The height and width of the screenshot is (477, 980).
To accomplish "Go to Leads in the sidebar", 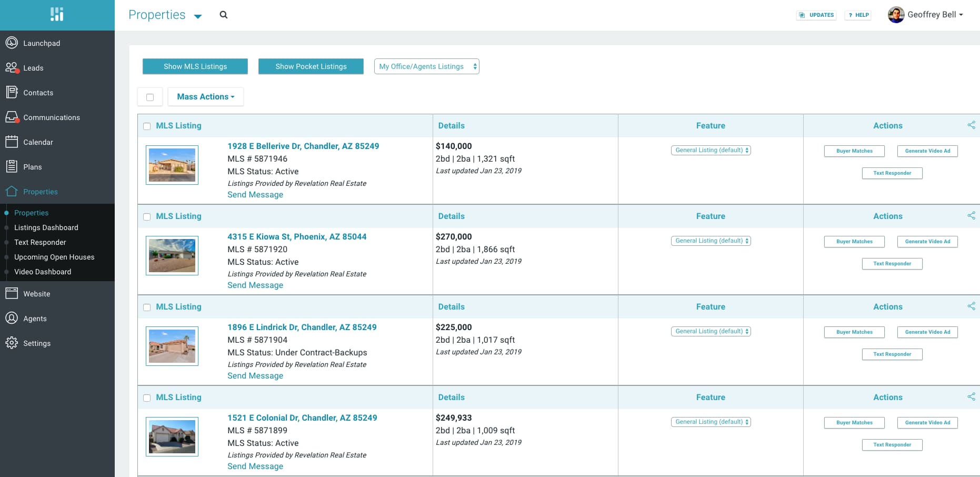I will pyautogui.click(x=33, y=68).
